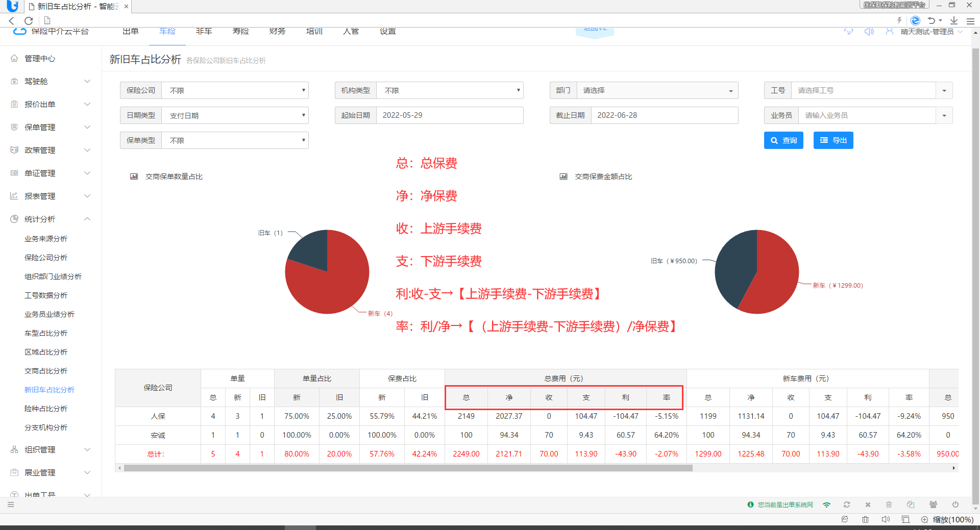Click the headset support icon in header
This screenshot has width=980, height=530.
coord(848,31)
